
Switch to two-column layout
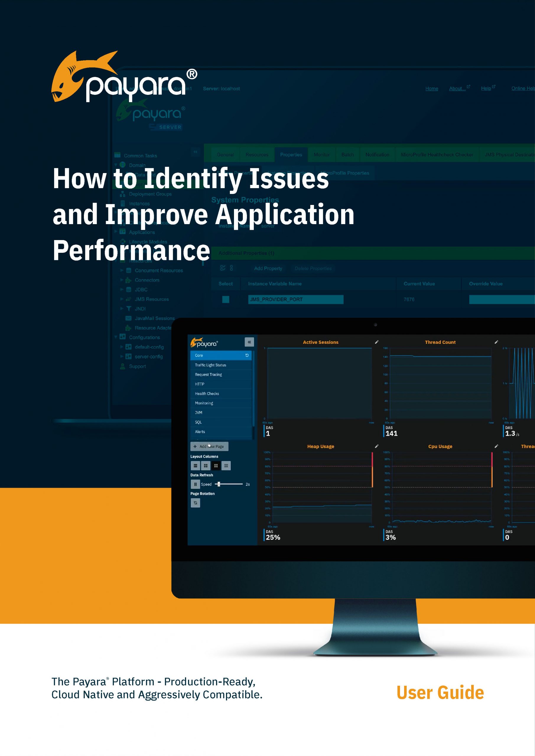pos(206,466)
